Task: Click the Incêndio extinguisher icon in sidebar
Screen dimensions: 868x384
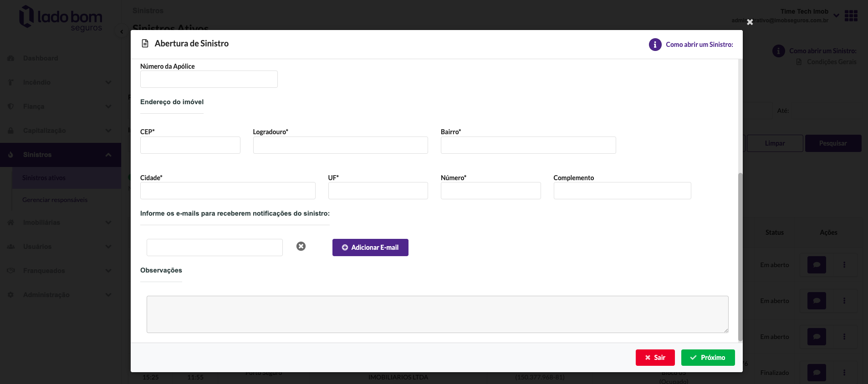Action: (x=11, y=82)
